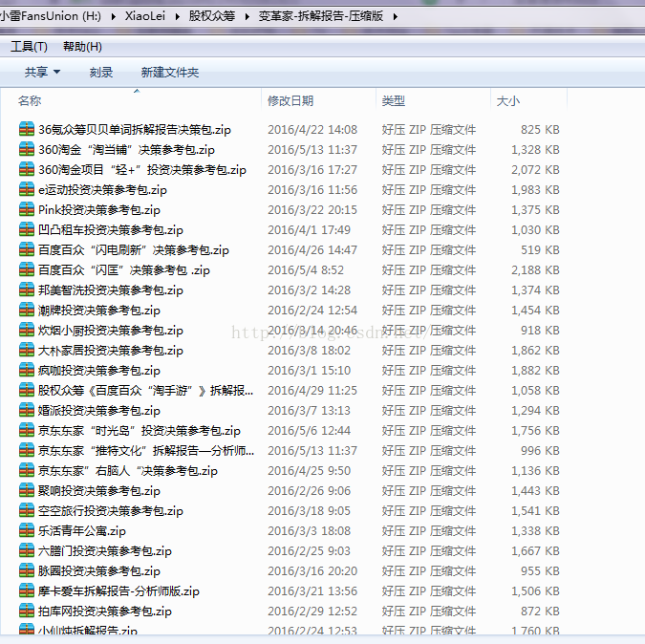
Task: Navigate to XiaoLei folder in breadcrumb
Action: [x=145, y=16]
